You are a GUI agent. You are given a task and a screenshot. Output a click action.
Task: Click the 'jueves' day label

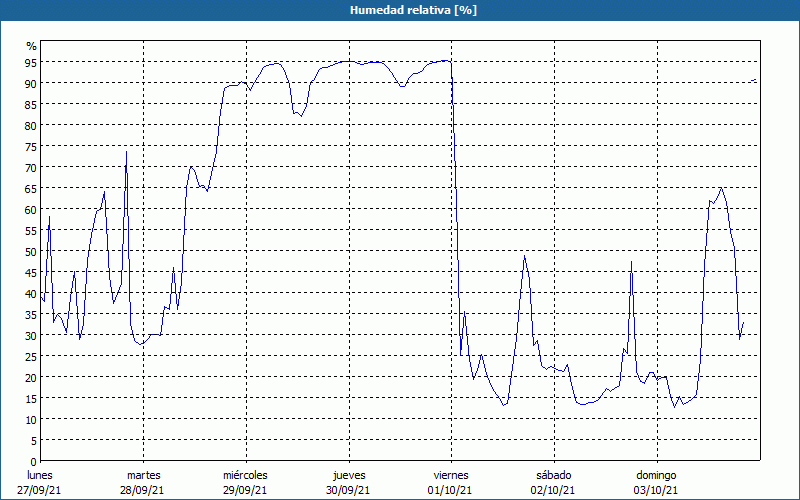(349, 475)
